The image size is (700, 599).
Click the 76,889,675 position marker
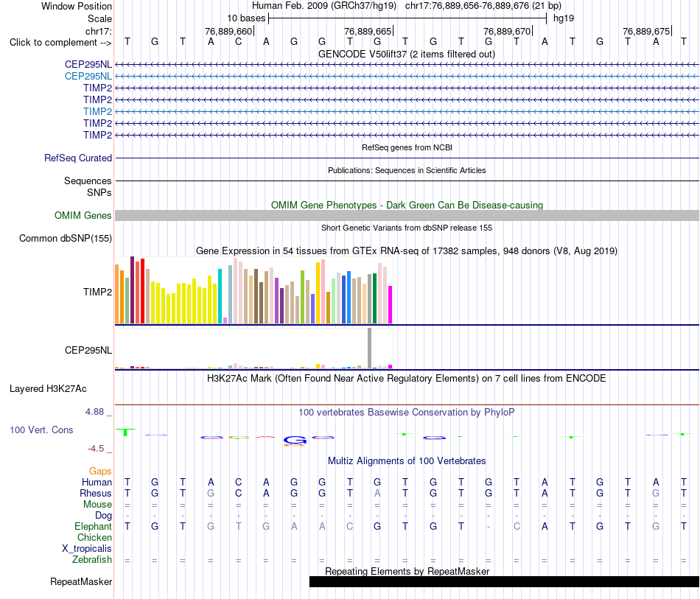pos(646,31)
